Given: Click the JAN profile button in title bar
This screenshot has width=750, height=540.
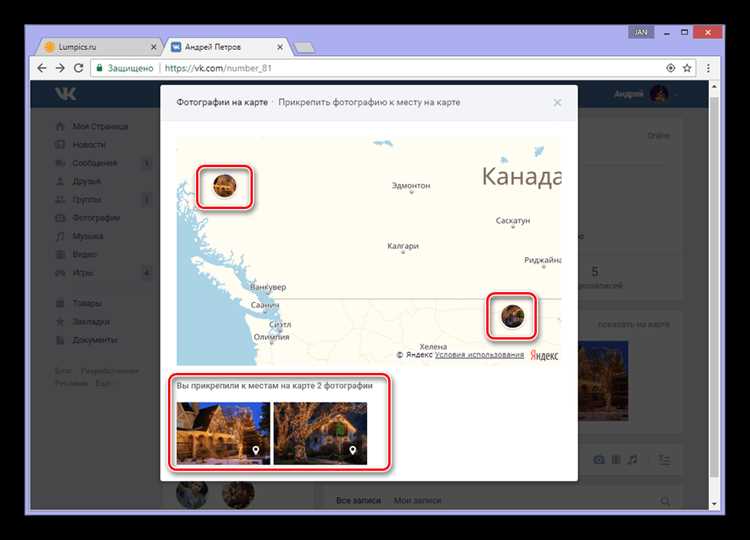Looking at the screenshot, I should 641,32.
